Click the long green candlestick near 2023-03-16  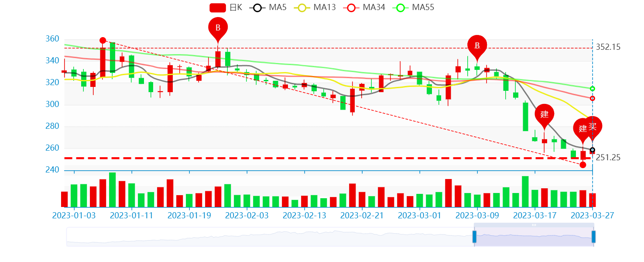point(525,117)
